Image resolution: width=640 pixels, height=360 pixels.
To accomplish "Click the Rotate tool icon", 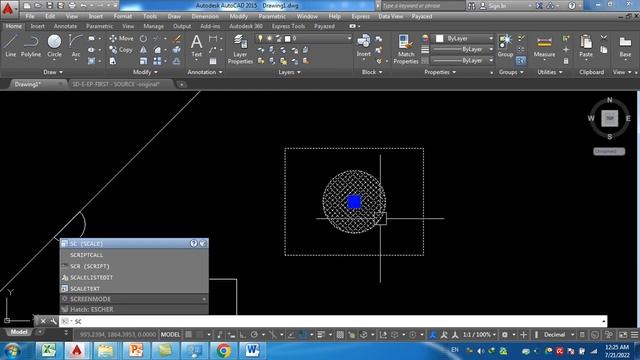I will (143, 39).
